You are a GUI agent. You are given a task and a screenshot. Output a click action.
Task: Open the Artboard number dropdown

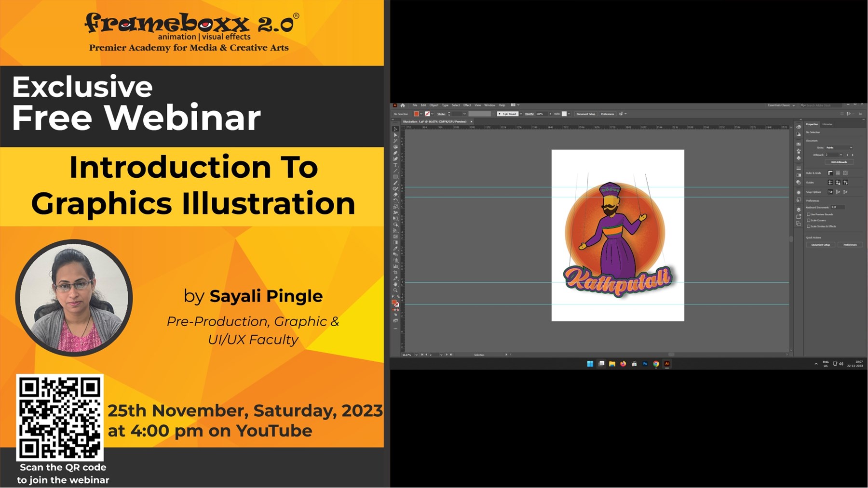[x=841, y=155]
